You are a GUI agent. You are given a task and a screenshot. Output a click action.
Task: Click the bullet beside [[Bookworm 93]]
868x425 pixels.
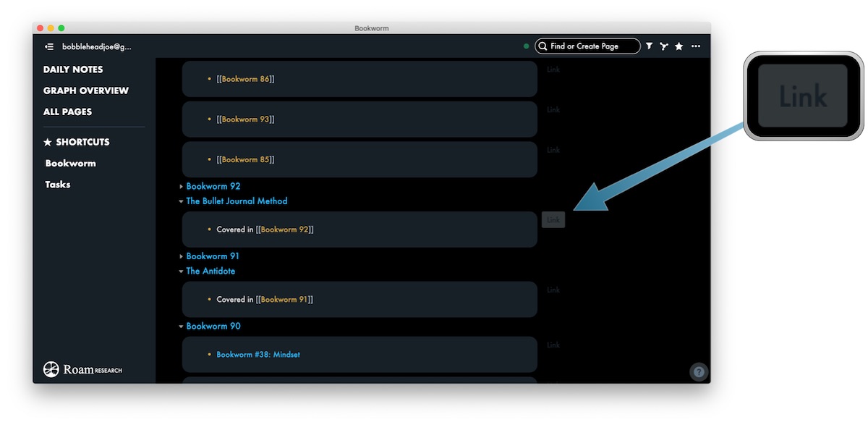point(209,119)
